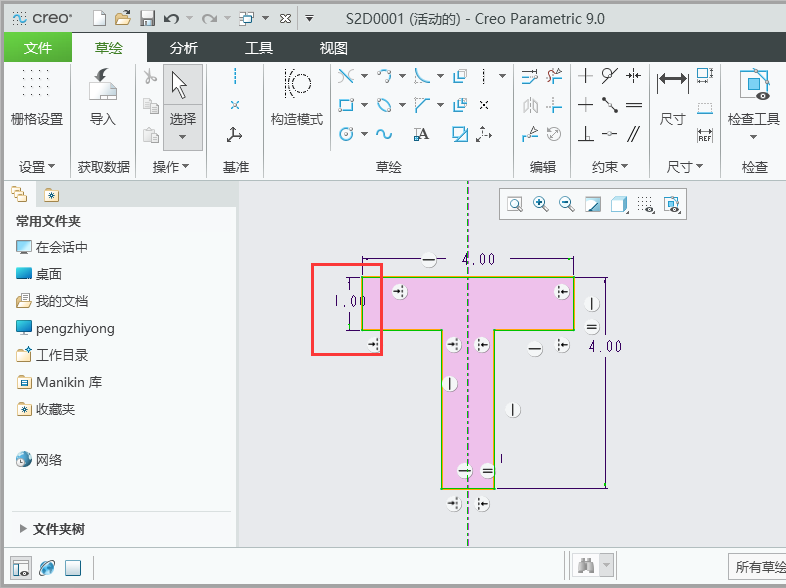Undo the last sketch action
The width and height of the screenshot is (786, 588).
[x=171, y=19]
